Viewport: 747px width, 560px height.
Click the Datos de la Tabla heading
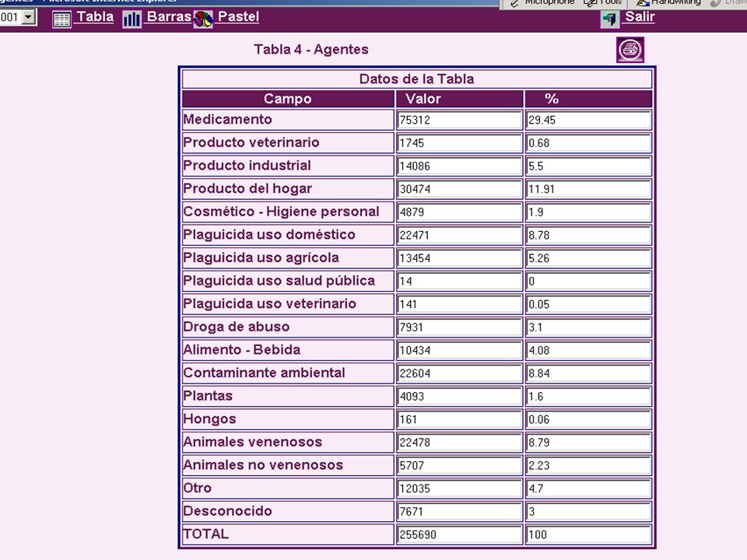[417, 79]
